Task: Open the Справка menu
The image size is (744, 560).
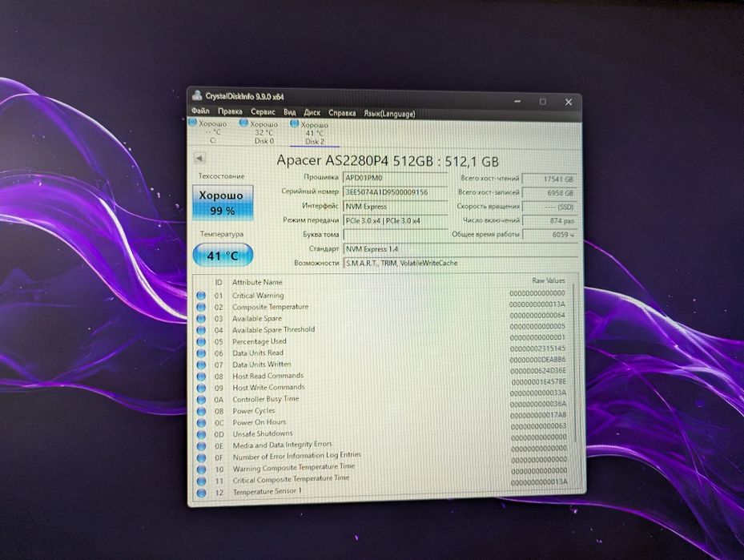Action: (342, 113)
